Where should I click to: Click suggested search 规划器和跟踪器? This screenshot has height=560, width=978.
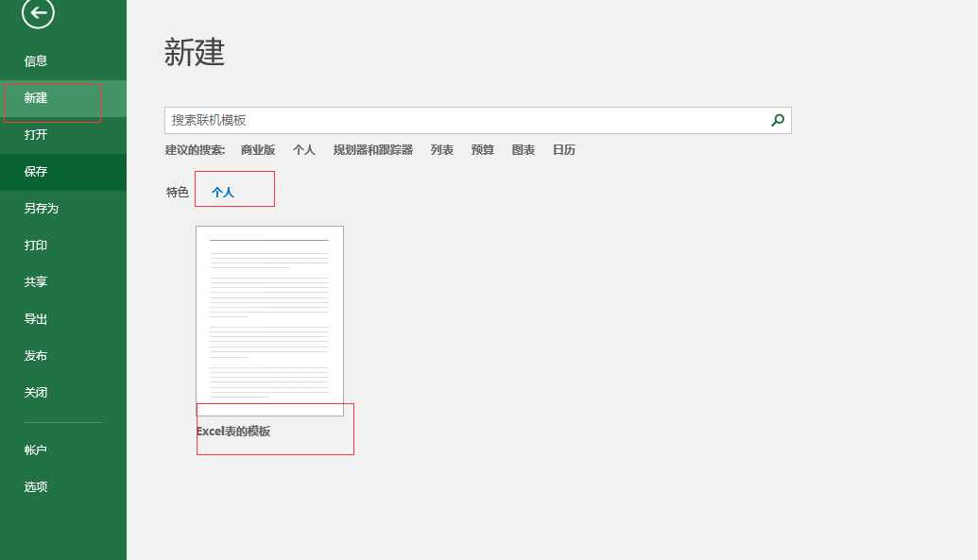(x=373, y=149)
